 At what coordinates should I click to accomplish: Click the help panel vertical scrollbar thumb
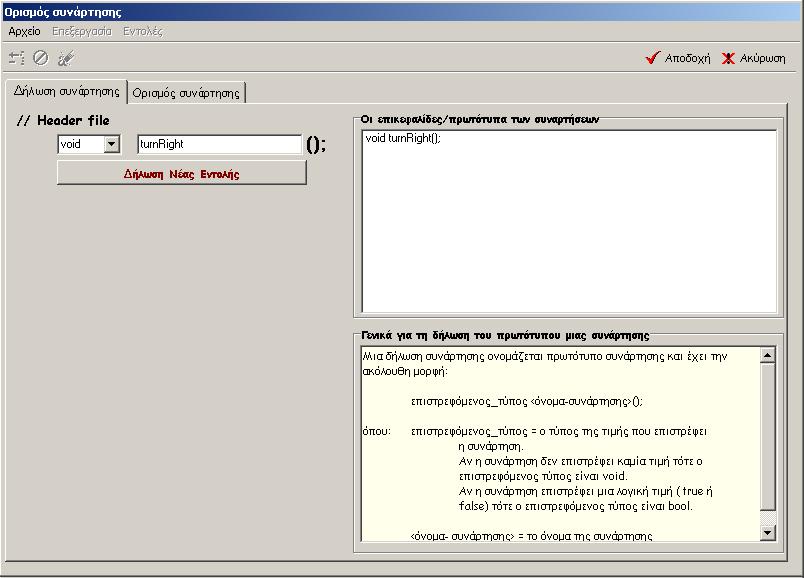(x=767, y=436)
